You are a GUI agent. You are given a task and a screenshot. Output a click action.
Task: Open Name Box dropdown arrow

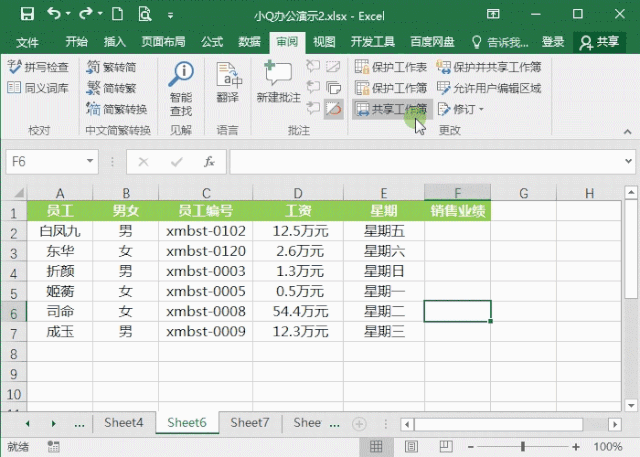click(90, 162)
